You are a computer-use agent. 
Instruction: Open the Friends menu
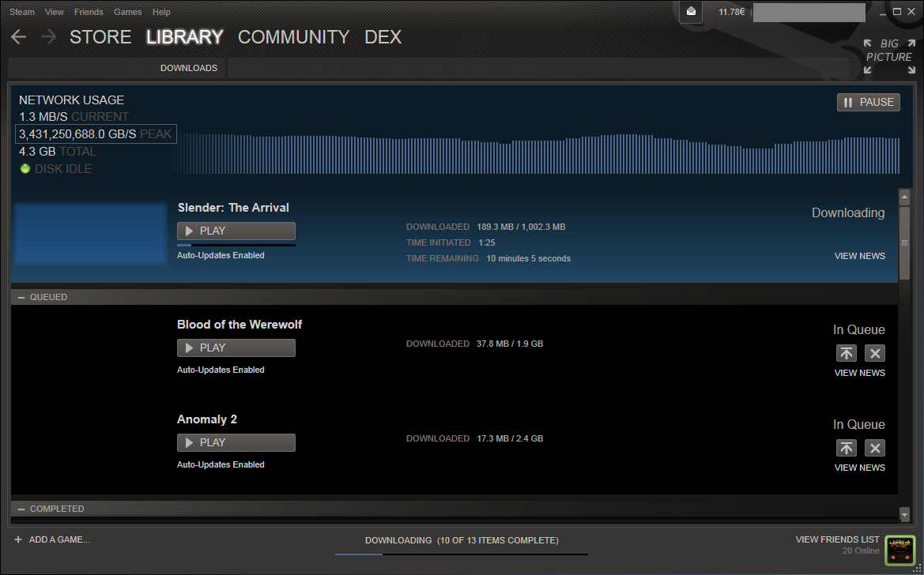[89, 12]
